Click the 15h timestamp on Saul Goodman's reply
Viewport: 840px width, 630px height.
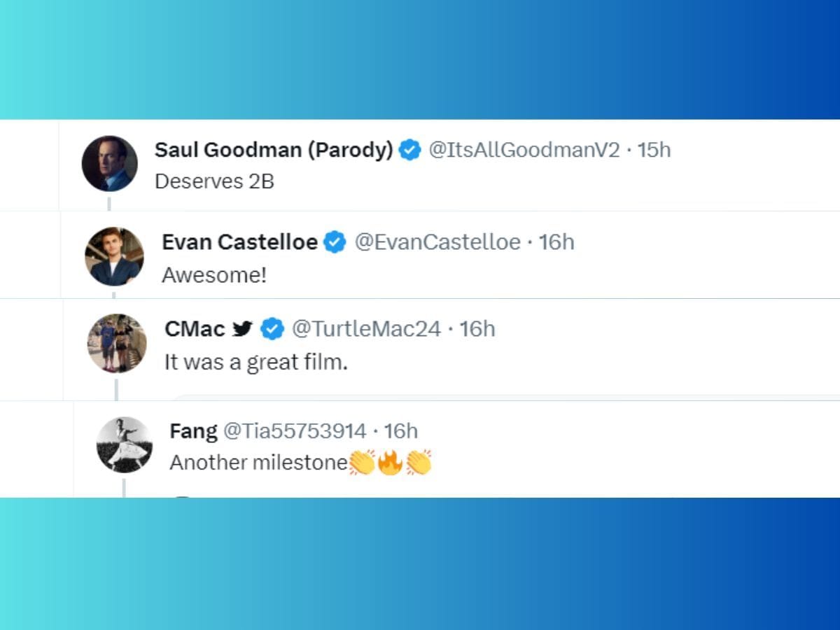654,150
